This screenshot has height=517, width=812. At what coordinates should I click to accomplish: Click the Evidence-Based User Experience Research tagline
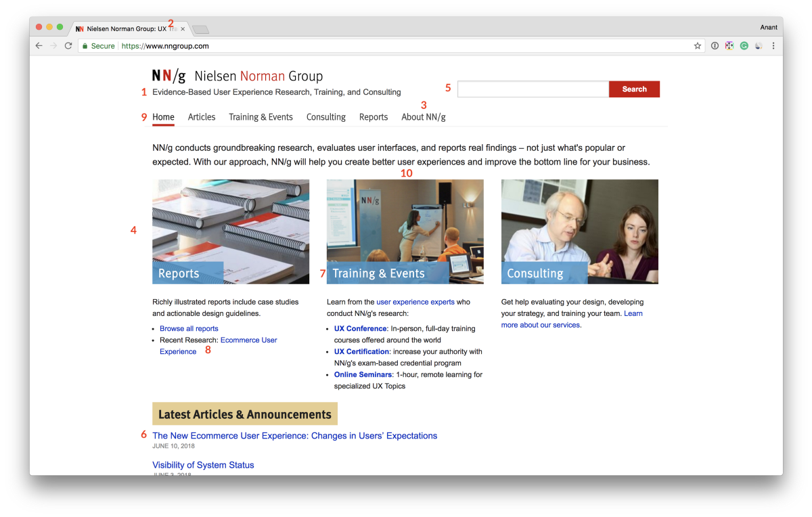pos(277,92)
